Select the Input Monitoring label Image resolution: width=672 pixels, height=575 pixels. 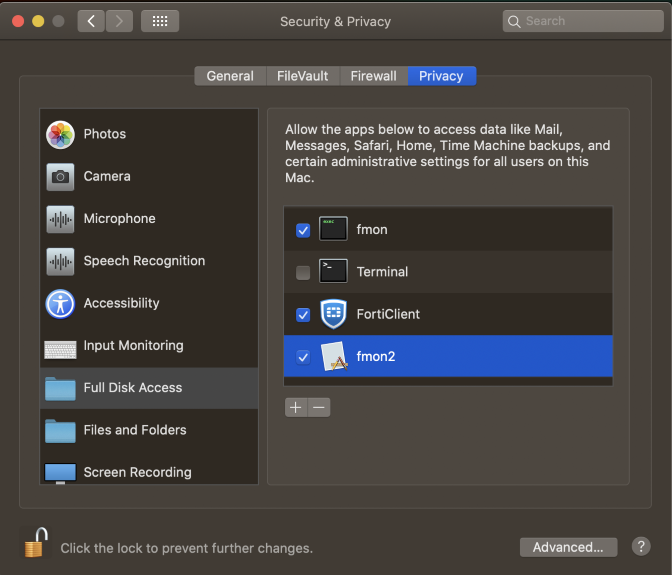pos(133,345)
